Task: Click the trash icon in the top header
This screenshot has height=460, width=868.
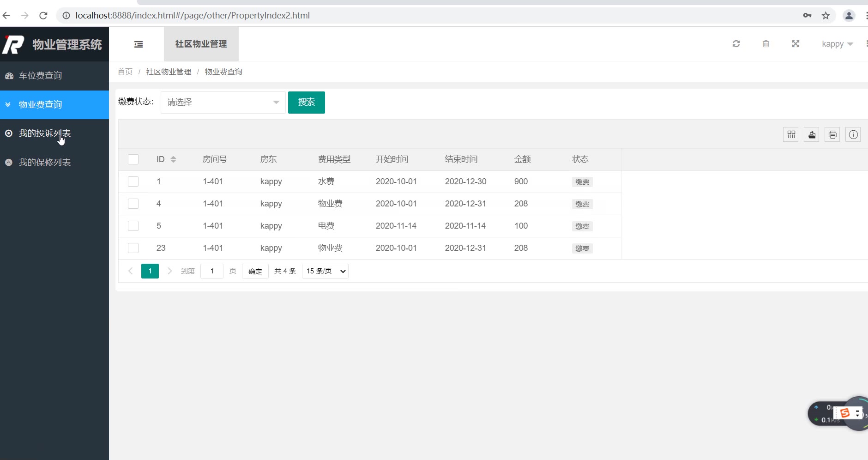Action: pyautogui.click(x=766, y=44)
